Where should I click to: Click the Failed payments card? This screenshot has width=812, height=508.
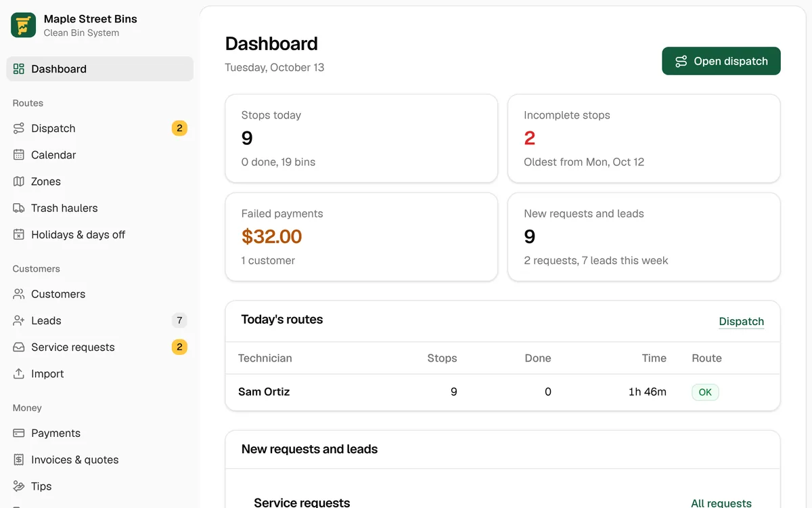point(361,236)
